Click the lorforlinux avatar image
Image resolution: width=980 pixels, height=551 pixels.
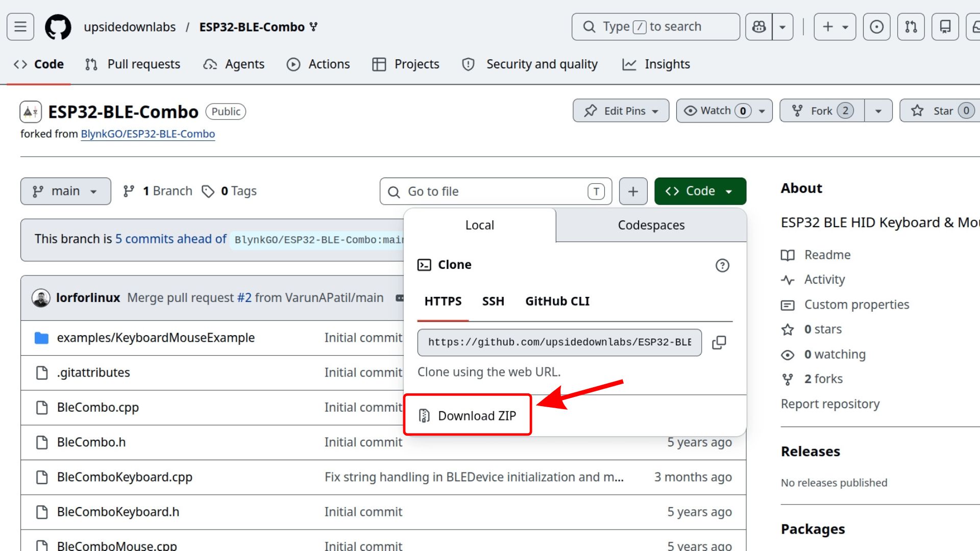(x=41, y=298)
